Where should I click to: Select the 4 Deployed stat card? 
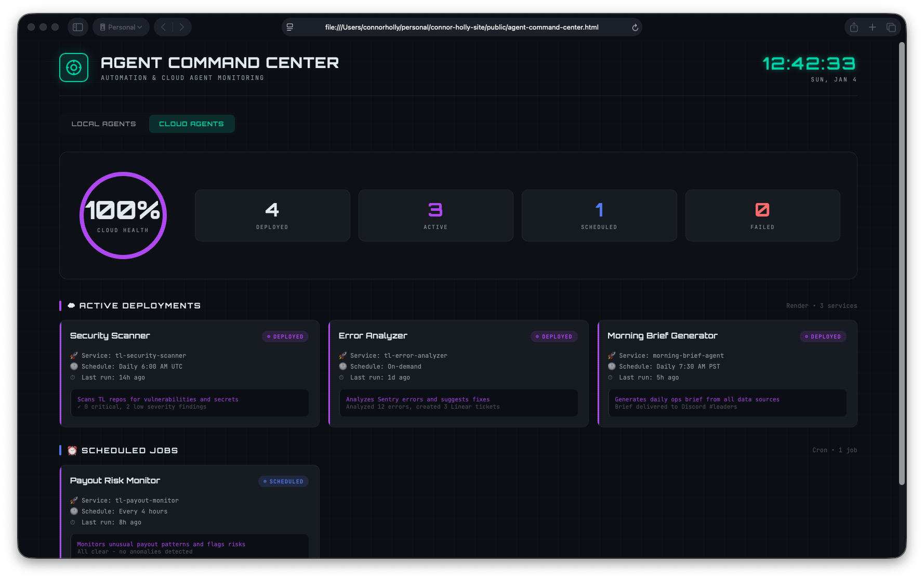(x=272, y=215)
